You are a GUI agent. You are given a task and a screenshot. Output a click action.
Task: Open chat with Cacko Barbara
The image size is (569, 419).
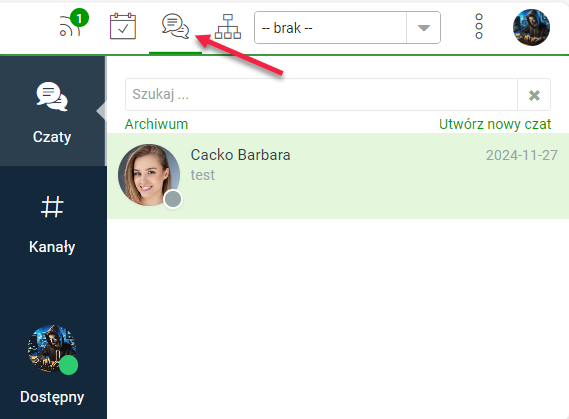pos(338,176)
